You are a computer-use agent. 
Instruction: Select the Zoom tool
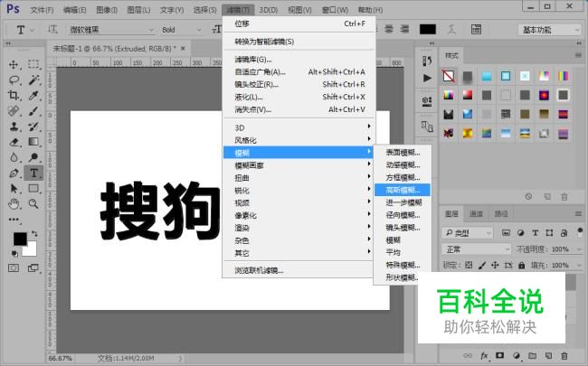(33, 204)
